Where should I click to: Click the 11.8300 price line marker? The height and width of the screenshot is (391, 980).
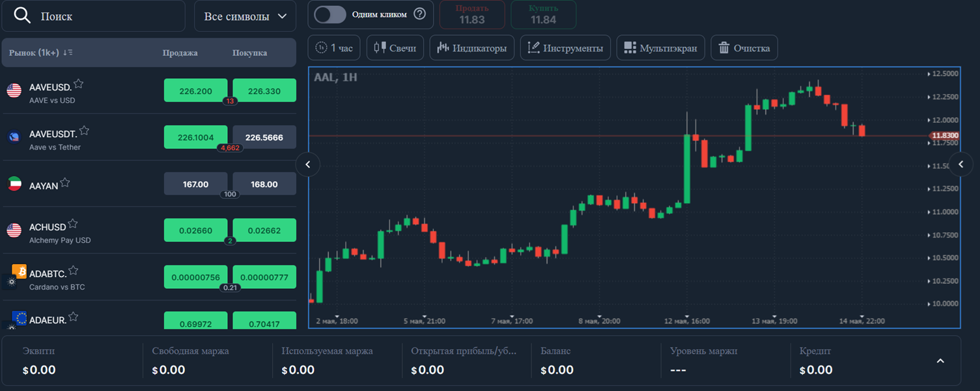click(944, 136)
